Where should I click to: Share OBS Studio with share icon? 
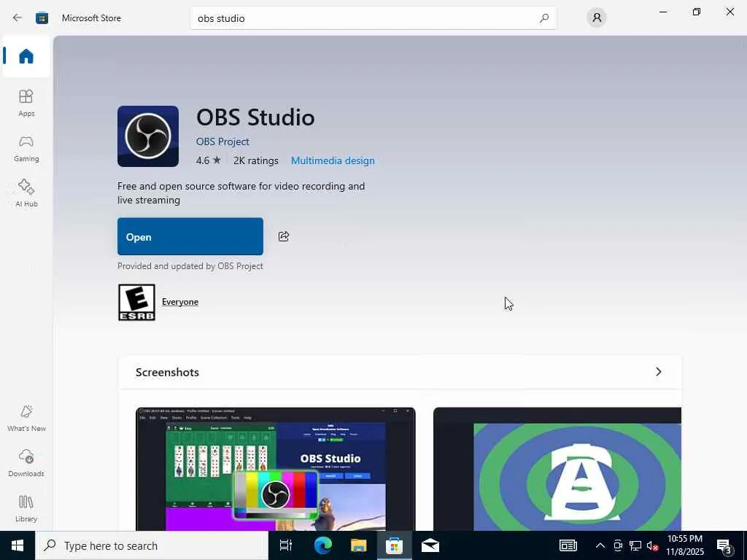(x=284, y=236)
